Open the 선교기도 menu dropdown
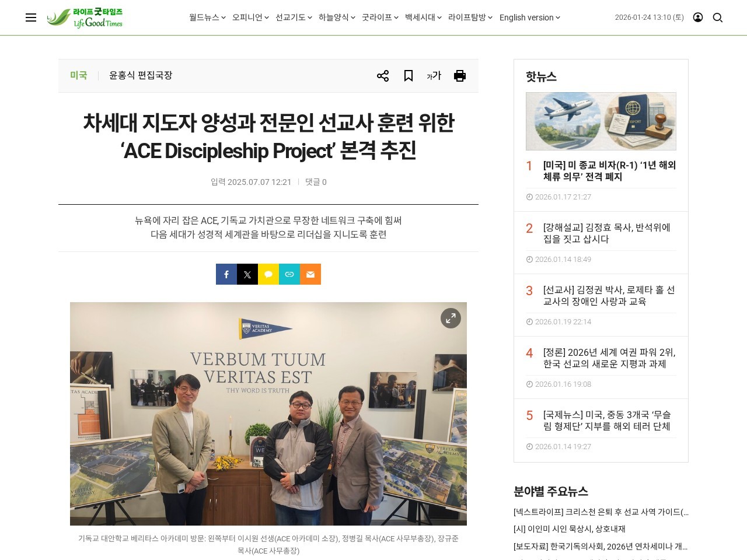 coord(294,17)
